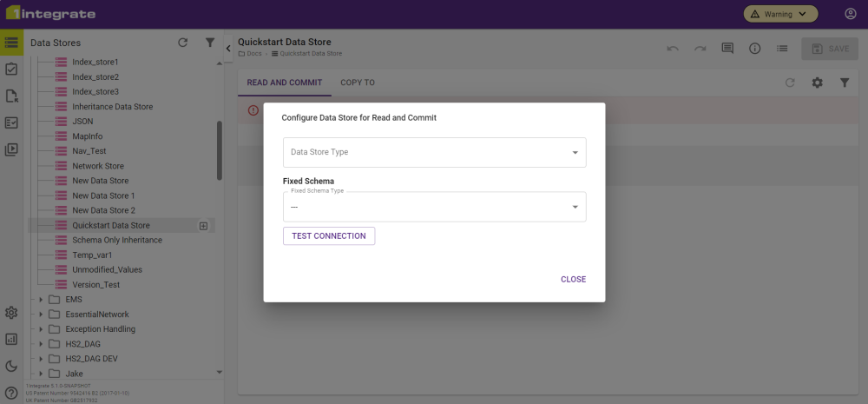The height and width of the screenshot is (404, 868).
Task: Open the filter icon in Data Stores header
Action: (x=210, y=43)
